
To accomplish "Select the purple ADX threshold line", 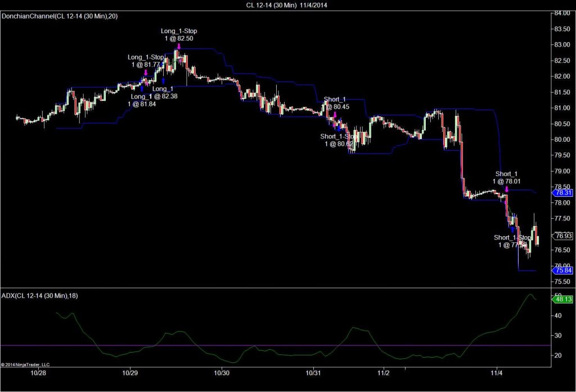I will [x=276, y=345].
